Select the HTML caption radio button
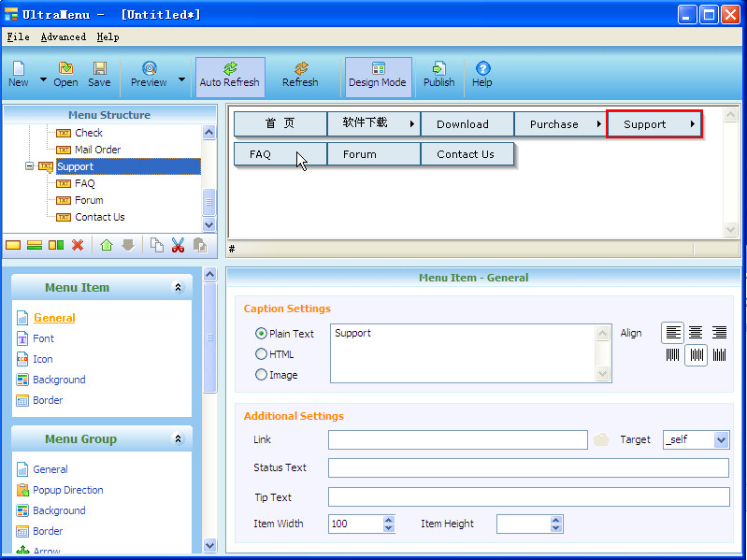Viewport: 747px width, 560px height. click(x=261, y=354)
